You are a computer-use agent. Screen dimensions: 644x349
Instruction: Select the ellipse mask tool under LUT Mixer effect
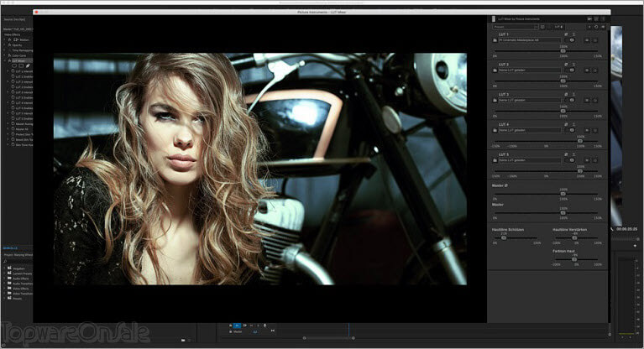(14, 65)
